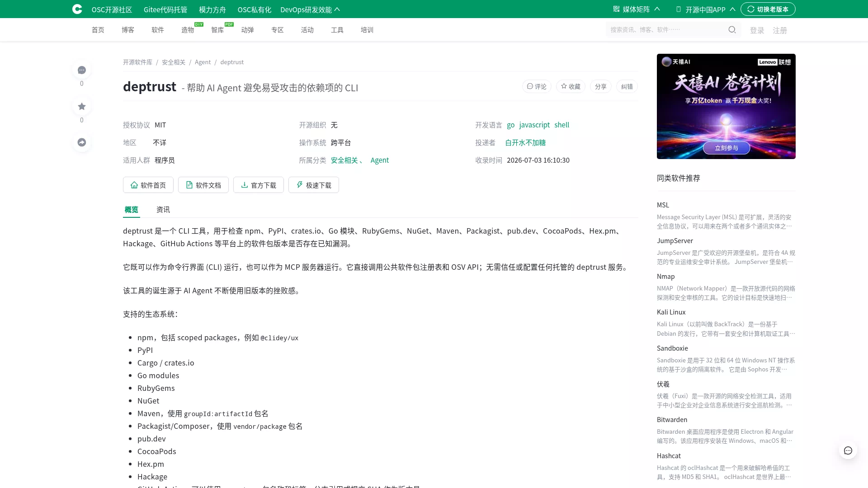This screenshot has height=488, width=868.
Task: Open 专区 in navigation menu
Action: tap(277, 30)
